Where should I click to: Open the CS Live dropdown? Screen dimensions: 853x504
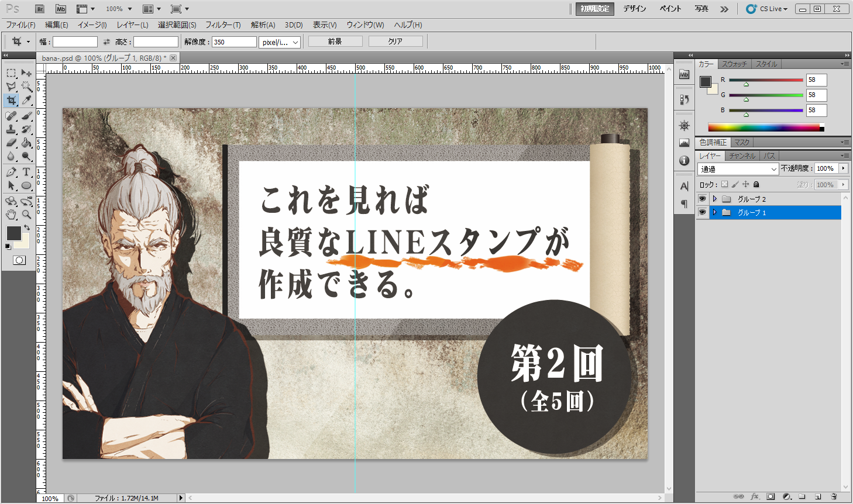point(767,9)
